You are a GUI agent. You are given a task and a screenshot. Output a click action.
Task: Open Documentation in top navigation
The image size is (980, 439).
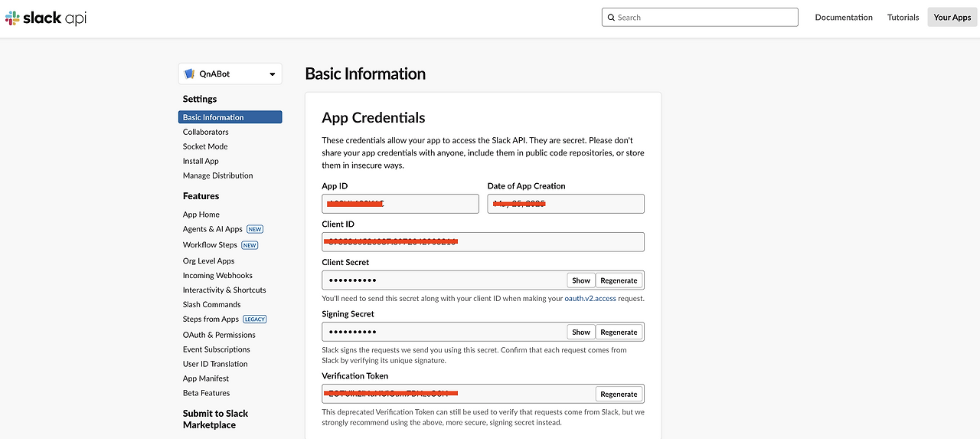click(x=844, y=17)
